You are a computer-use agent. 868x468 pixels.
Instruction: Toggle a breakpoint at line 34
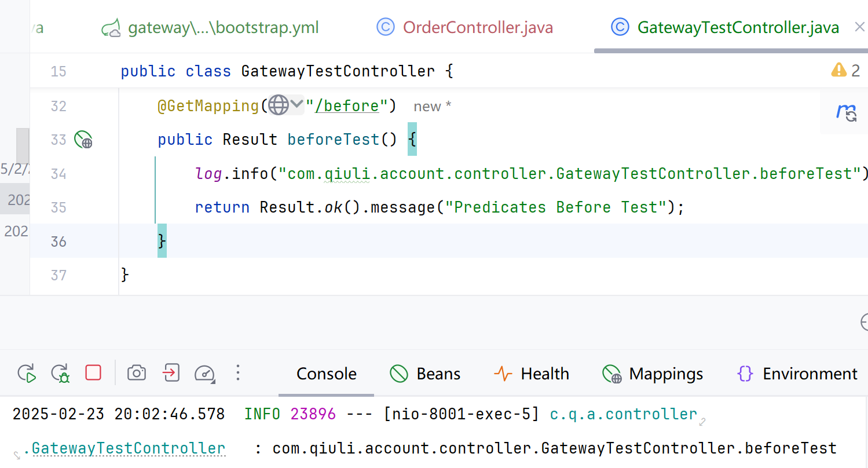click(58, 174)
